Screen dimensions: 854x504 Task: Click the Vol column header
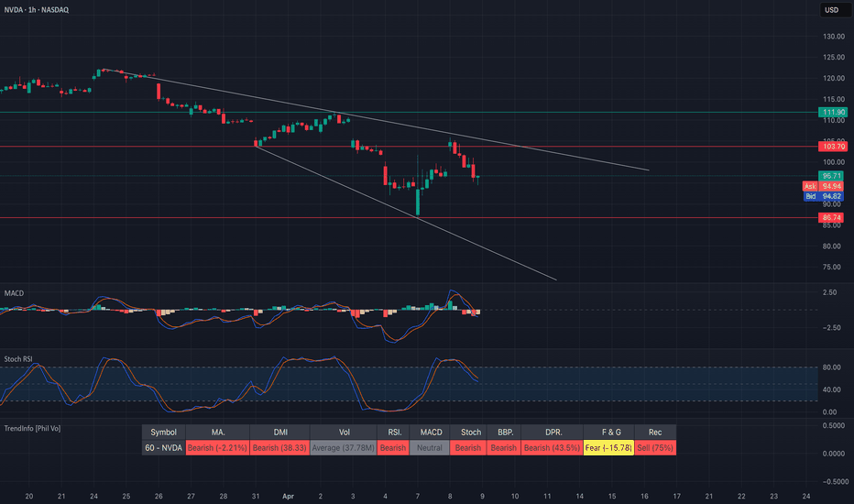pos(344,433)
